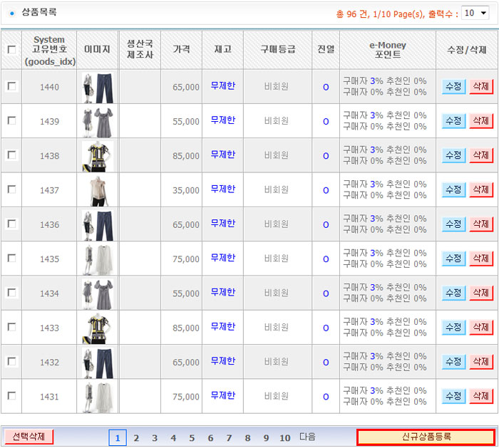This screenshot has height=448, width=499.
Task: Delete product 1437 with 삭제
Action: click(x=481, y=190)
